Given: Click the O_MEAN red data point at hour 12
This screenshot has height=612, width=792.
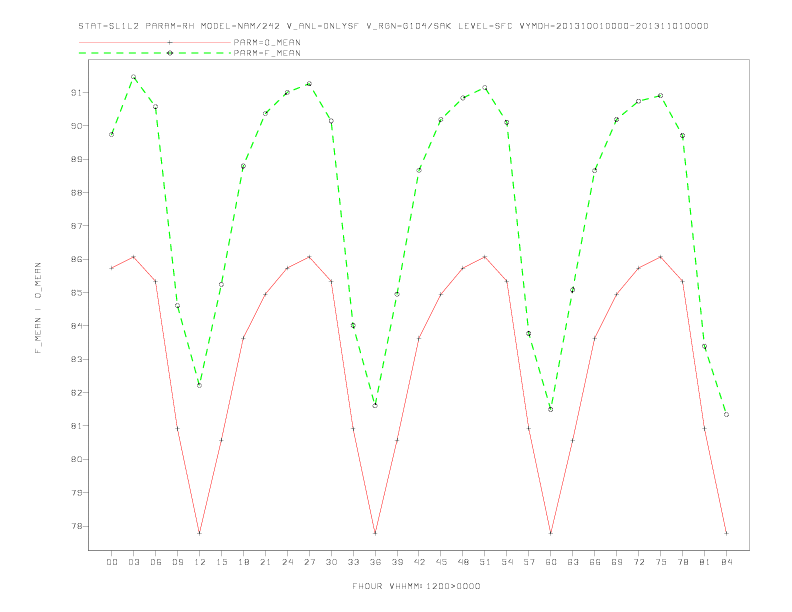Looking at the screenshot, I should (x=200, y=533).
